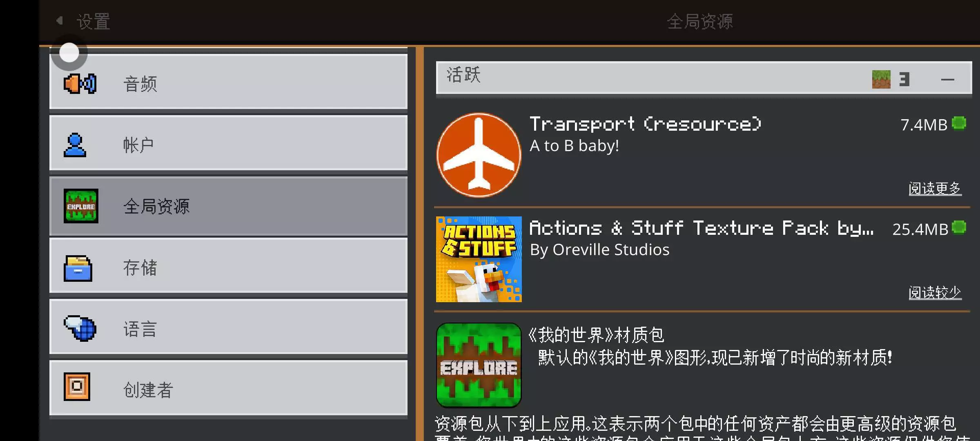Click the 《我的世界》材质包 Explore thumbnail
This screenshot has height=441, width=980.
click(479, 365)
